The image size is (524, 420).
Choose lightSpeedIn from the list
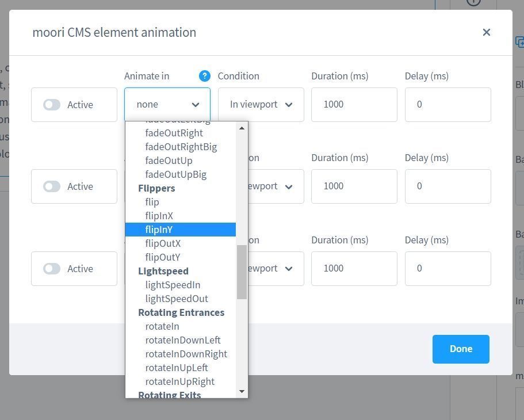pyautogui.click(x=173, y=285)
